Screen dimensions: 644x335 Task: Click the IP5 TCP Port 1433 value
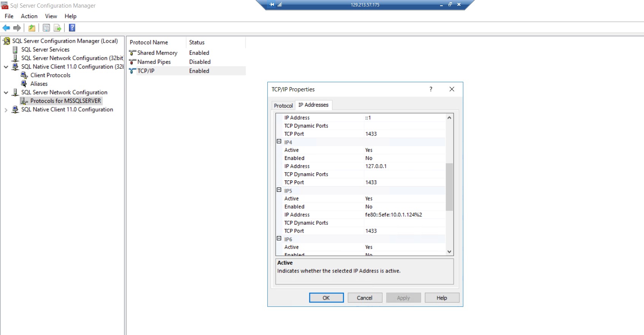(x=405, y=231)
